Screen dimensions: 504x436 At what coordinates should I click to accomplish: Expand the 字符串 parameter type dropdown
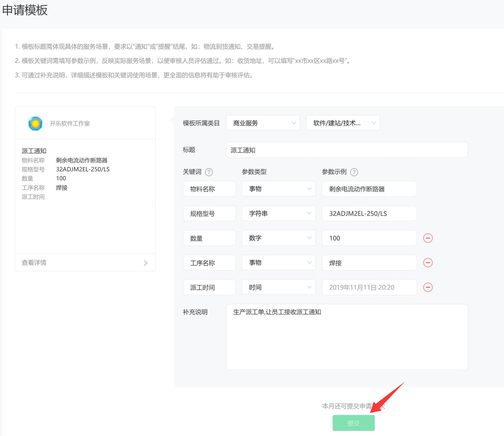click(x=279, y=213)
